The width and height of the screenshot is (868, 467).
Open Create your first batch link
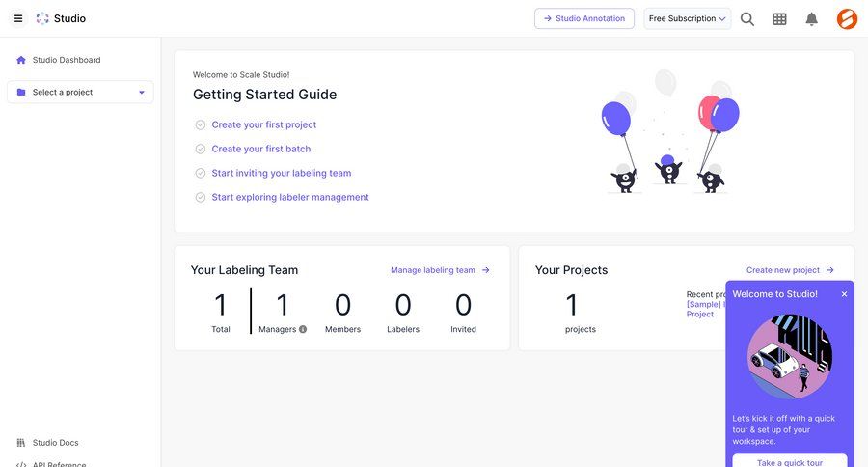261,149
